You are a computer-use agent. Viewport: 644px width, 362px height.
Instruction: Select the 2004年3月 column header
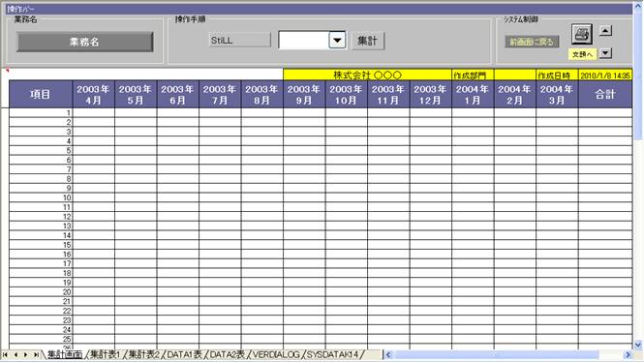click(557, 95)
